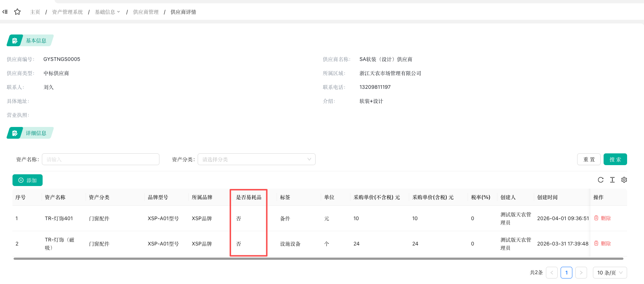Click the 创建时间 column header
Screen dimensions: 644x284
tap(547, 197)
